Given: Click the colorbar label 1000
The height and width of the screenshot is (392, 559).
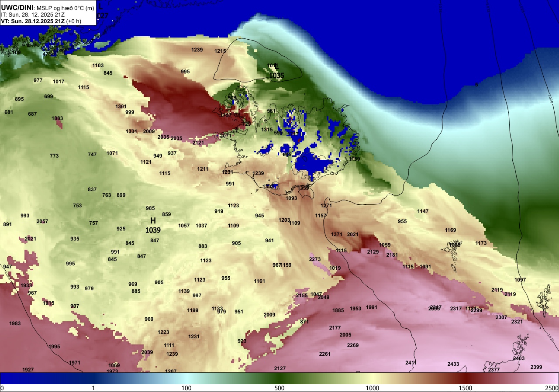Looking at the screenshot, I should pos(373,388).
